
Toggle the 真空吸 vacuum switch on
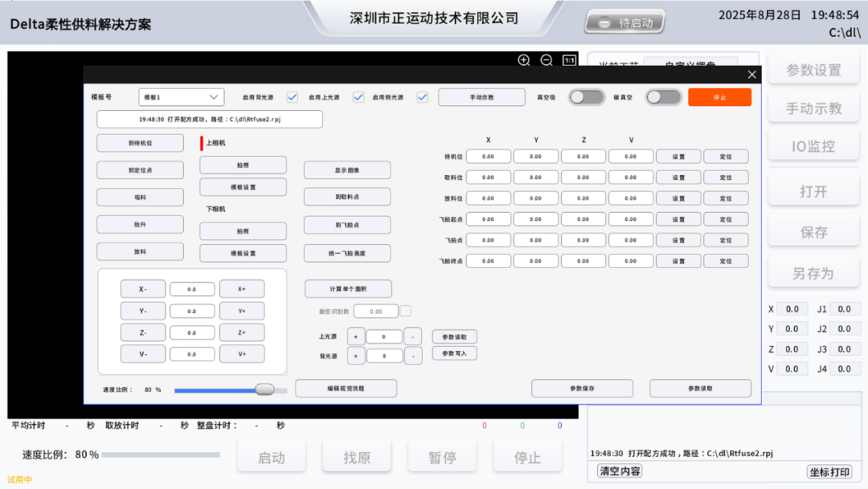pyautogui.click(x=586, y=96)
